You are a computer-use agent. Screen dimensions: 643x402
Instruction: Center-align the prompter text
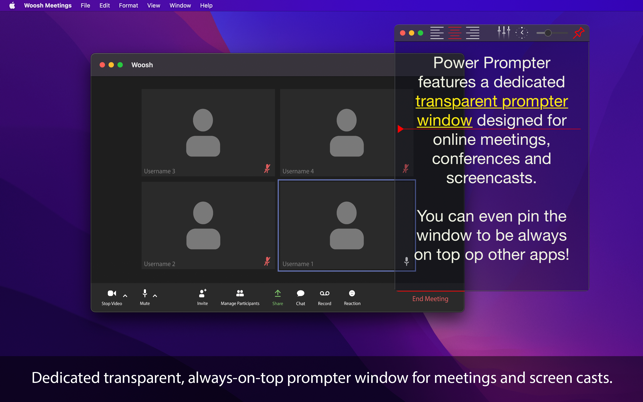[x=455, y=33]
